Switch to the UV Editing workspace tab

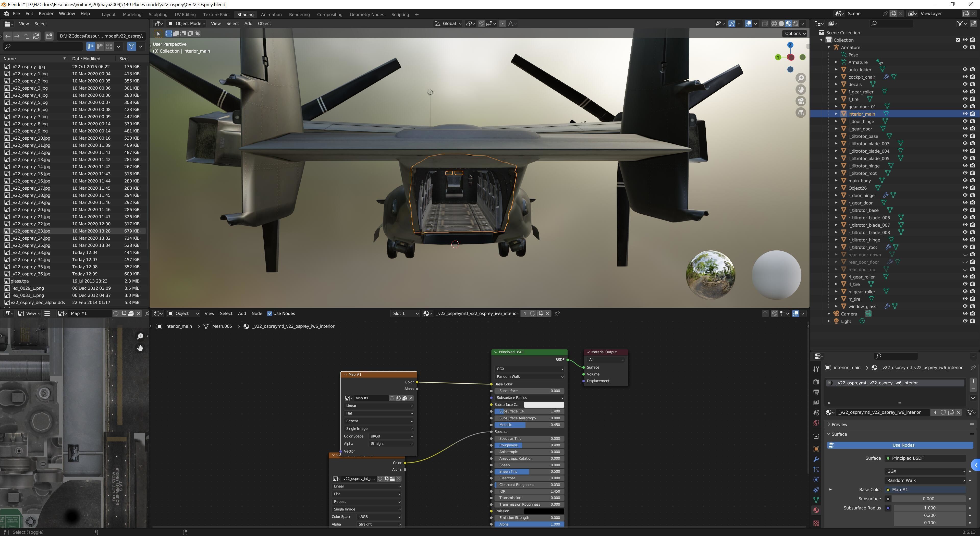185,15
